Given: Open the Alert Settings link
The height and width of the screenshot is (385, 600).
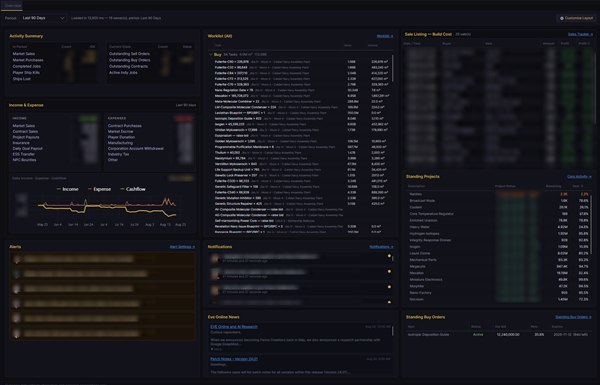Looking at the screenshot, I should (x=182, y=247).
